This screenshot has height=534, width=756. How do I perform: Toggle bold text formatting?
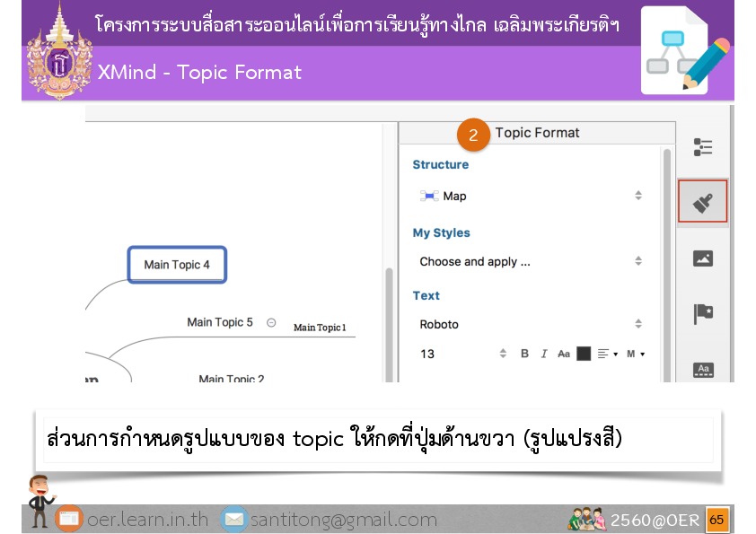coord(525,354)
